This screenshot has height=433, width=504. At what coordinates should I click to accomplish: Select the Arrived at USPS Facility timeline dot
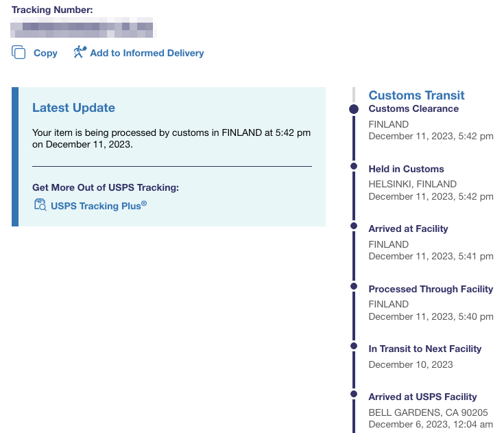click(354, 394)
